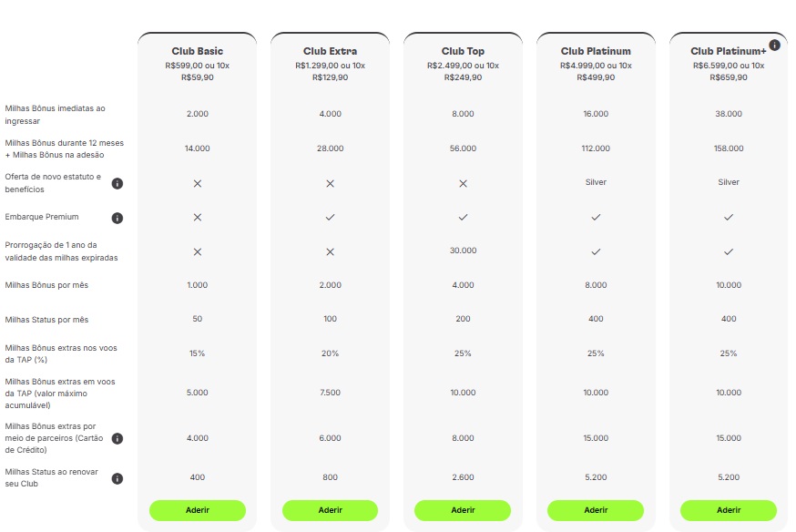Hit the Aderir button for Club Platinum+
The image size is (796, 532).
[x=729, y=510]
